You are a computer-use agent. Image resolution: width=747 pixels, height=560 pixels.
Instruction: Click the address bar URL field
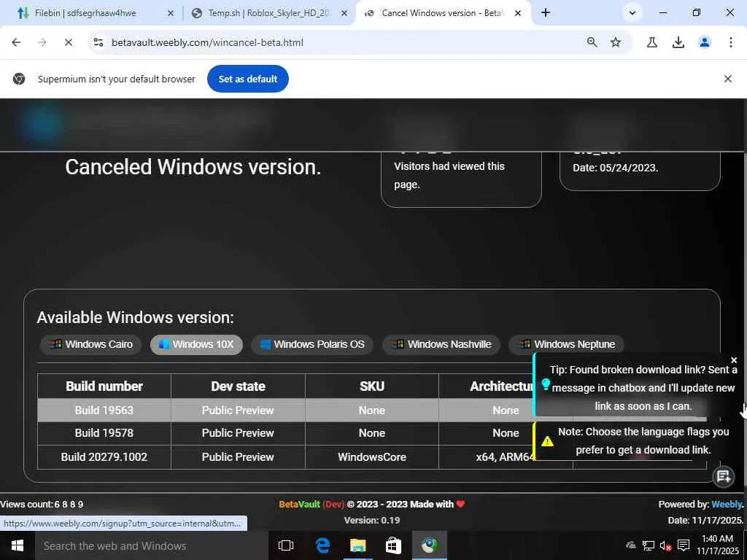click(343, 42)
